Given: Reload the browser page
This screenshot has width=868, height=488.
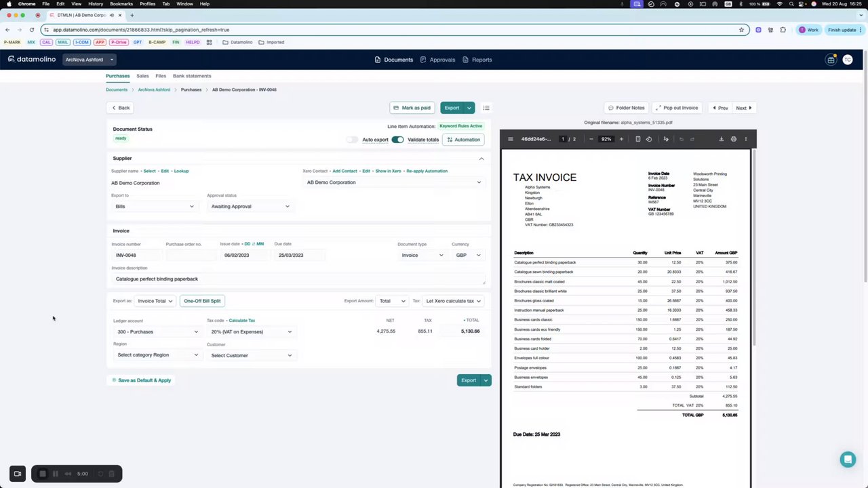Looking at the screenshot, I should coord(32,30).
